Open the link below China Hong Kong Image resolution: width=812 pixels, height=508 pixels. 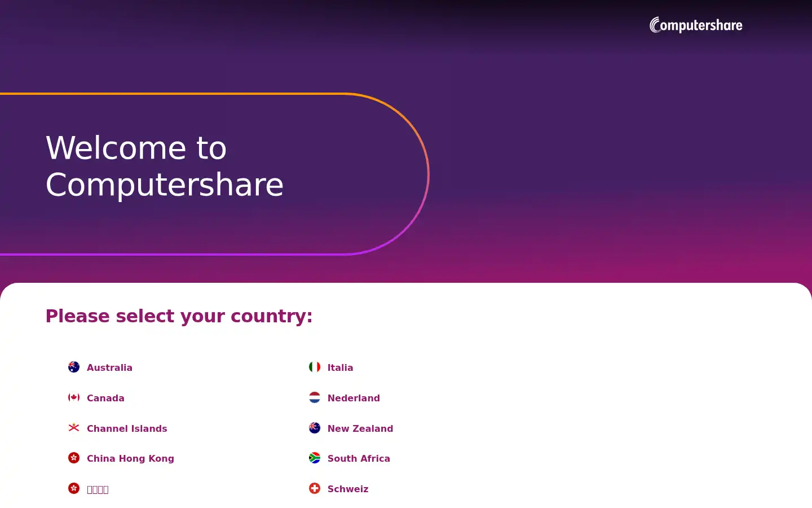98,489
